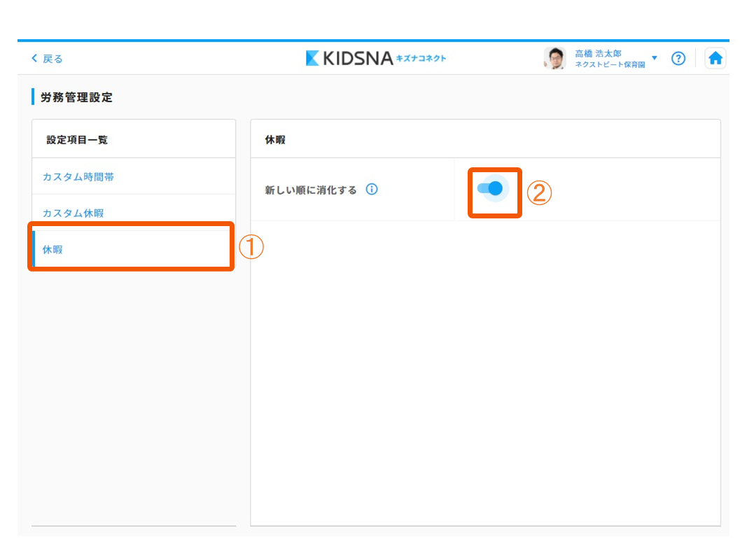Click the user name 高橋 浩太郎
The width and height of the screenshot is (747, 560).
[x=598, y=53]
